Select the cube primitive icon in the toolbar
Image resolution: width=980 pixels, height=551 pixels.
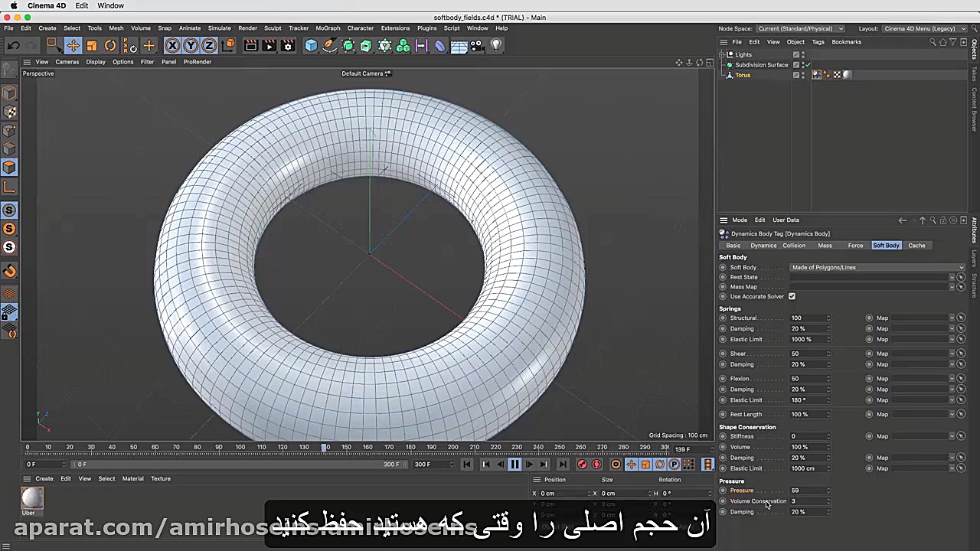[x=311, y=46]
